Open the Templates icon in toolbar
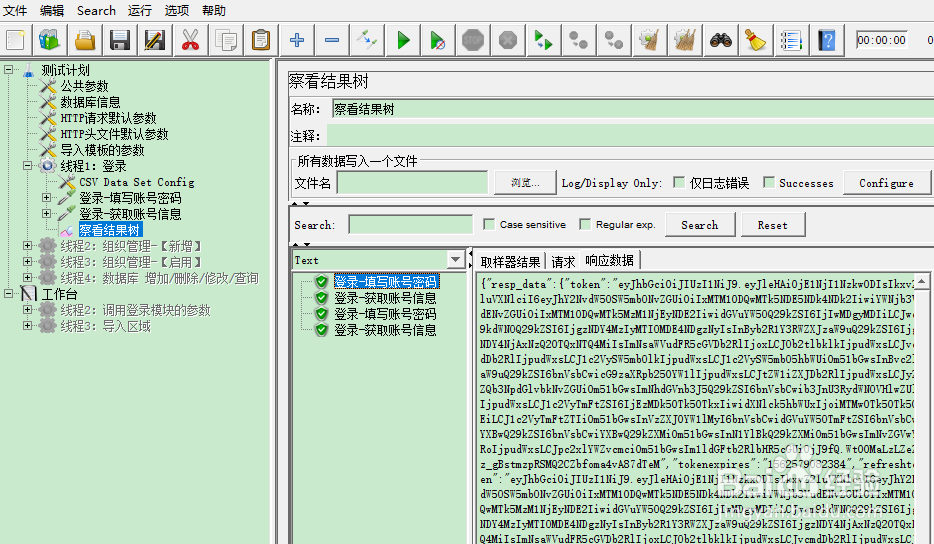Image resolution: width=934 pixels, height=544 pixels. coord(49,41)
